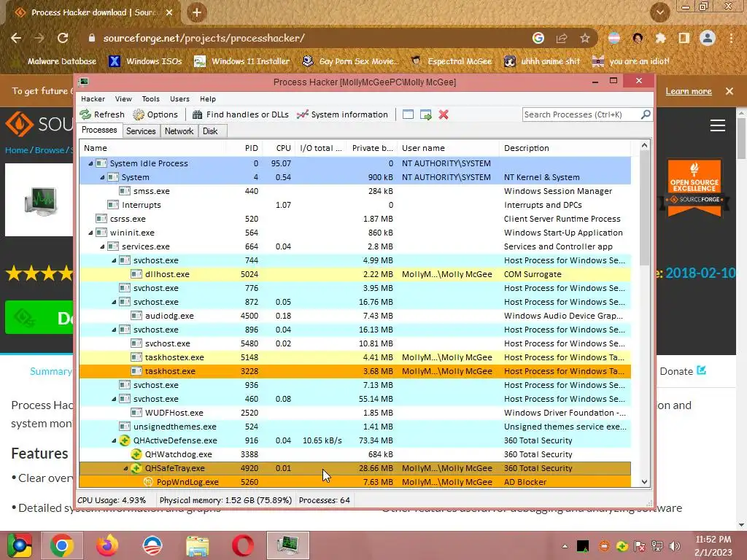Collapse the QHActiveDefense.exe node

coord(114,440)
